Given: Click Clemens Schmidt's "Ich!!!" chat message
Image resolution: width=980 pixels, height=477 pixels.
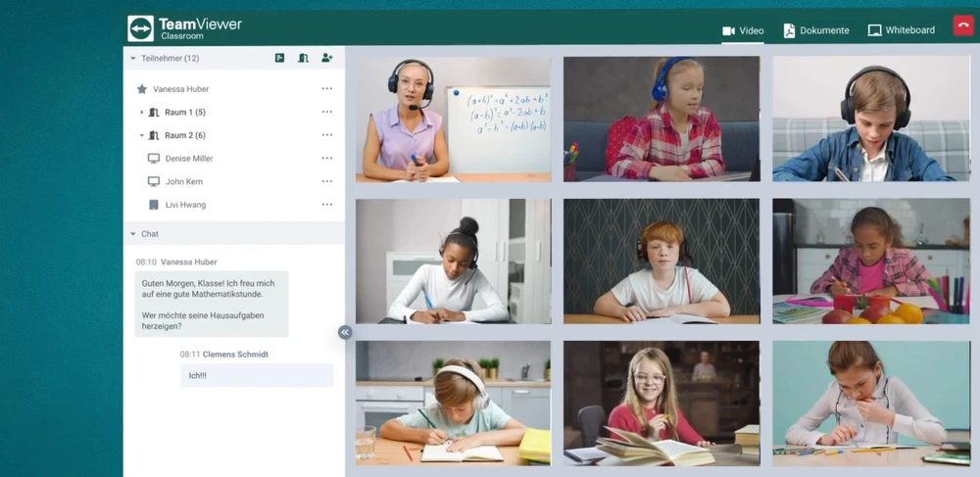Looking at the screenshot, I should (x=257, y=376).
